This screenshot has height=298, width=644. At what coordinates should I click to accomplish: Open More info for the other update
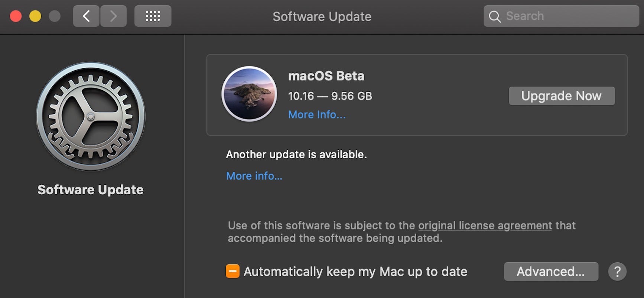pos(254,176)
